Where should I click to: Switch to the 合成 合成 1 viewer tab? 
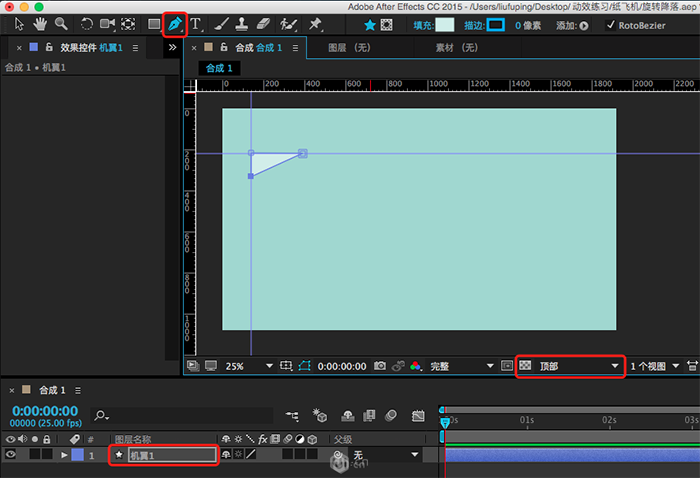(258, 47)
